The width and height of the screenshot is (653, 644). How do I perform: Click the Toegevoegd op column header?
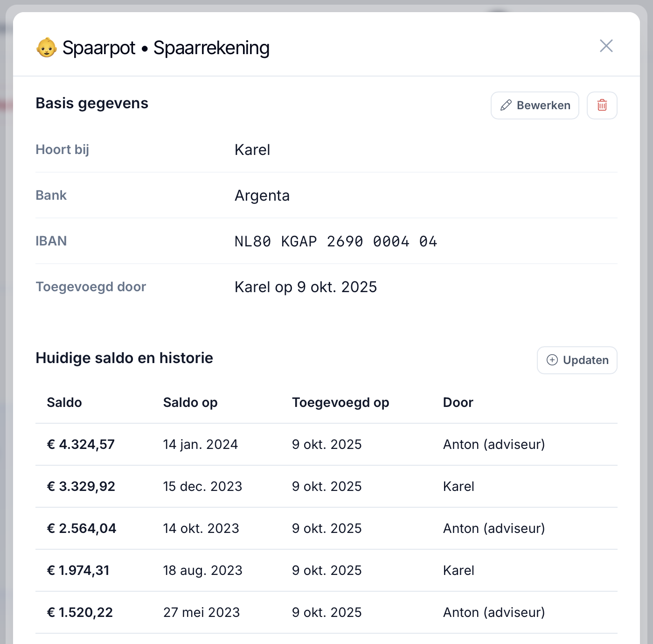click(x=340, y=402)
